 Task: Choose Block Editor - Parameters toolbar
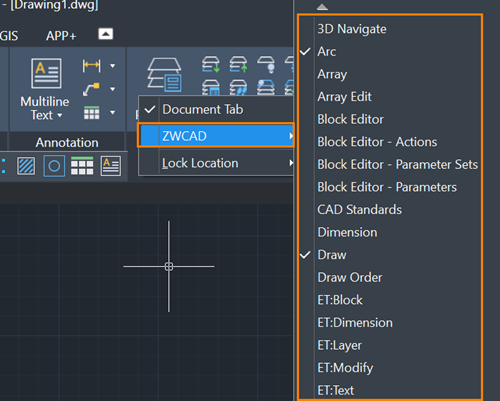[390, 187]
